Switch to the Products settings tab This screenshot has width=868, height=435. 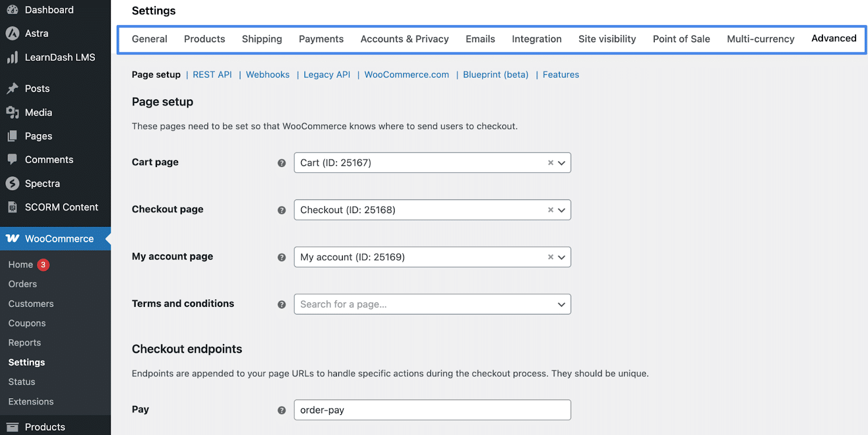point(205,39)
